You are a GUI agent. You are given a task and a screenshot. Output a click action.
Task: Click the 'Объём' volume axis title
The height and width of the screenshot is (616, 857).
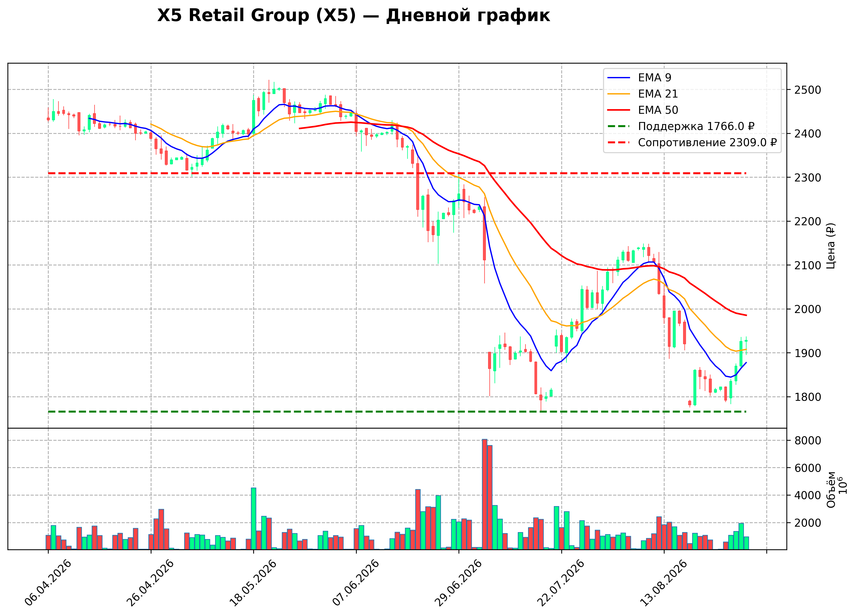tap(830, 489)
